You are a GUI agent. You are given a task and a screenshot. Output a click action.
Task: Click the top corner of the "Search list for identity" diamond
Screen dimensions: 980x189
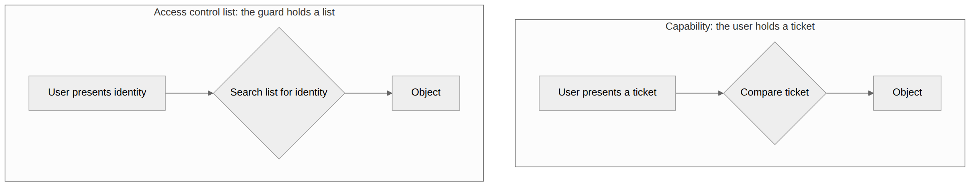(279, 28)
